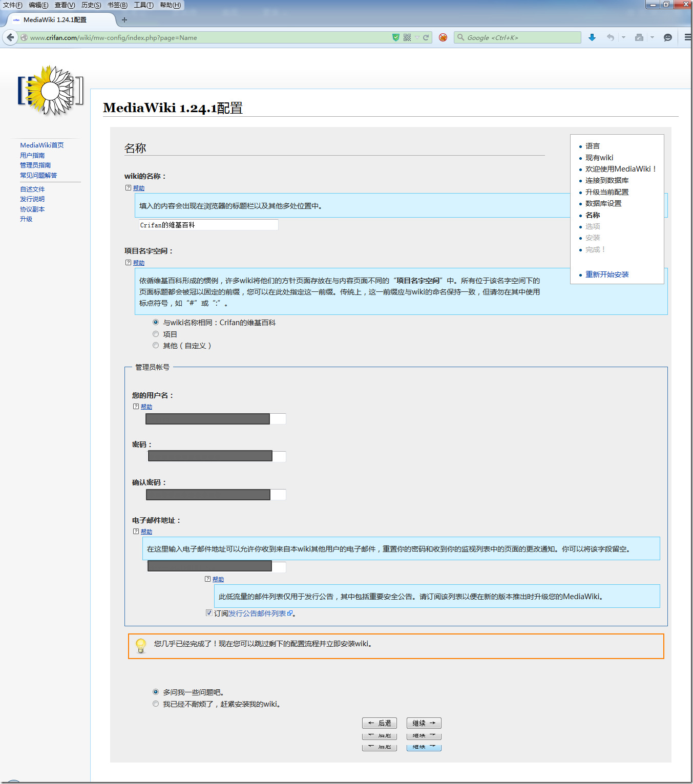Open the QR code icon in address bar
Viewport: 693px width, 784px height.
tap(407, 37)
